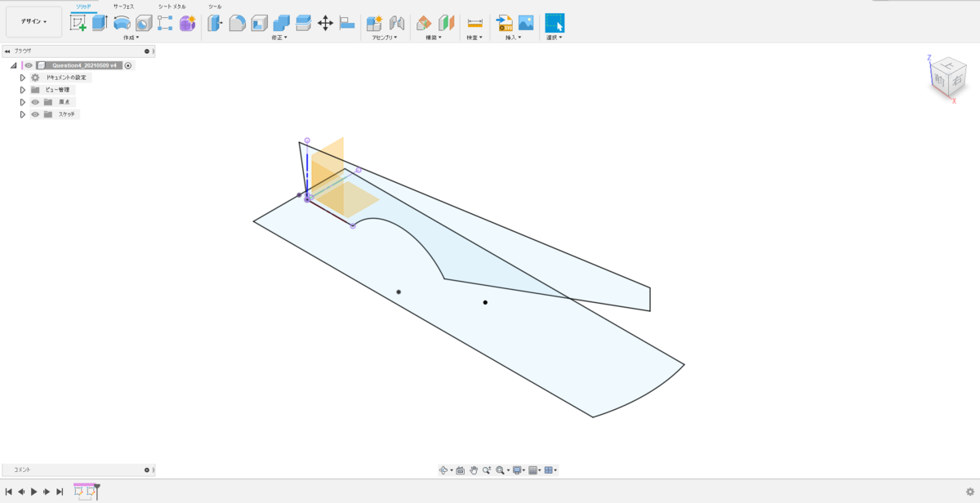This screenshot has height=503, width=980.
Task: Play the timeline
Action: [x=33, y=492]
